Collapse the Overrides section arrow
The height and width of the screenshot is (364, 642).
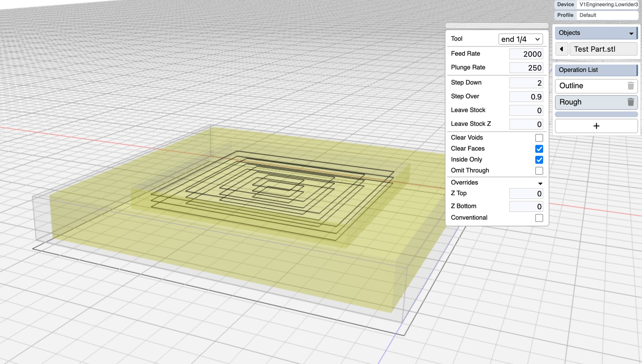click(x=540, y=183)
